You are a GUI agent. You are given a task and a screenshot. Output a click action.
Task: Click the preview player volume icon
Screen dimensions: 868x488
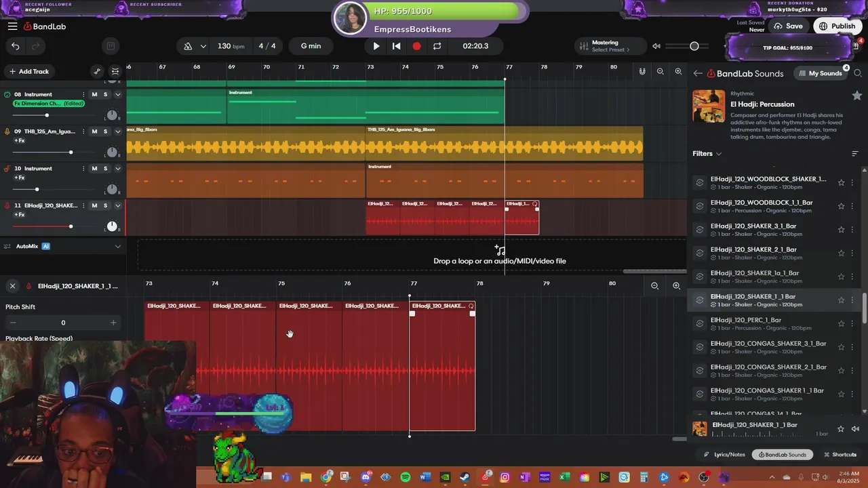tap(855, 429)
